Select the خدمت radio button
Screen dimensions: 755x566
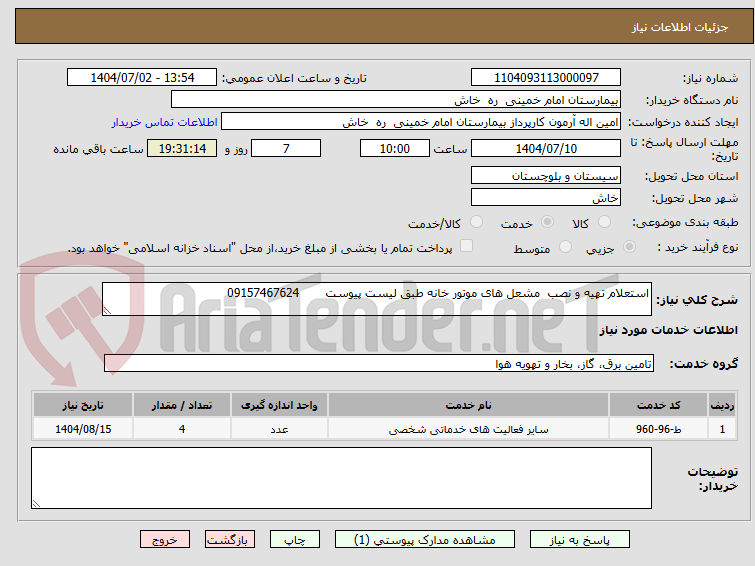[547, 222]
